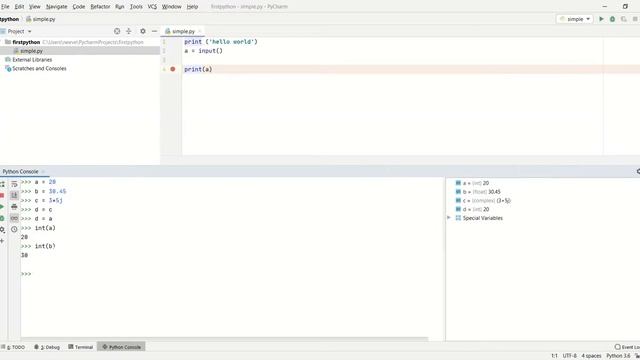The width and height of the screenshot is (640, 360).
Task: Select variable d = {int} 20
Action: click(472, 209)
